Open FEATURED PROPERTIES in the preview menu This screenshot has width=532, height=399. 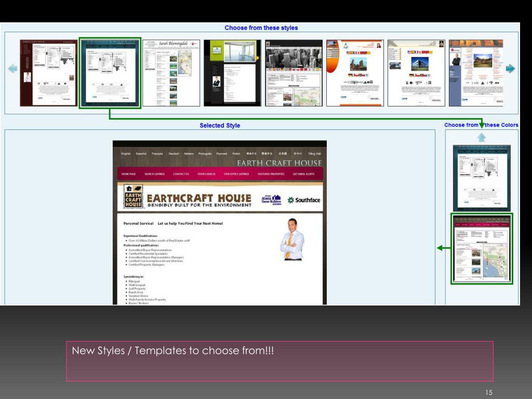(x=271, y=174)
